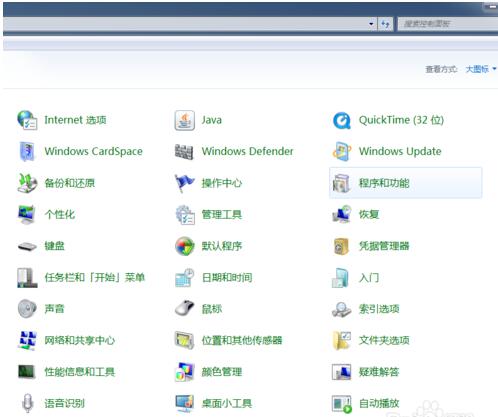Open the 任务栏和「开始」菜单 icon
Image resolution: width=498 pixels, height=417 pixels.
pos(27,278)
